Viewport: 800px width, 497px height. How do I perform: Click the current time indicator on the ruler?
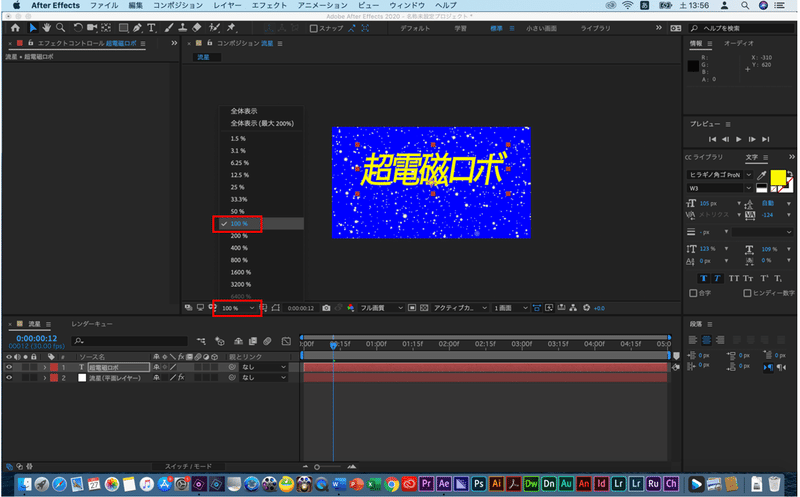tap(333, 344)
